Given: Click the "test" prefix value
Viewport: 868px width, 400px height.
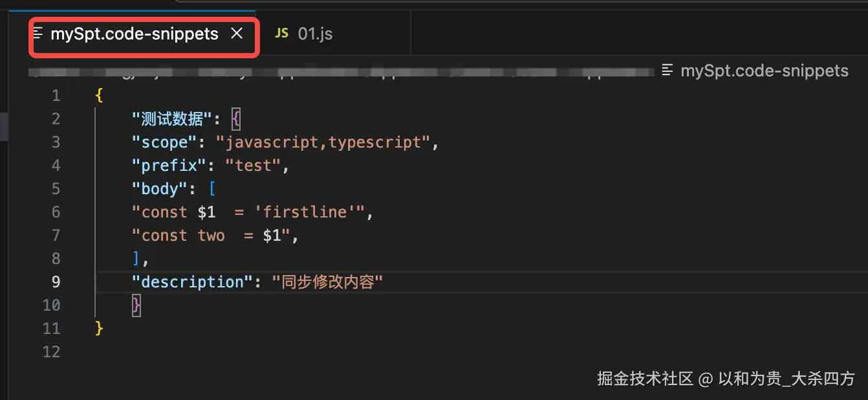Looking at the screenshot, I should click(253, 166).
